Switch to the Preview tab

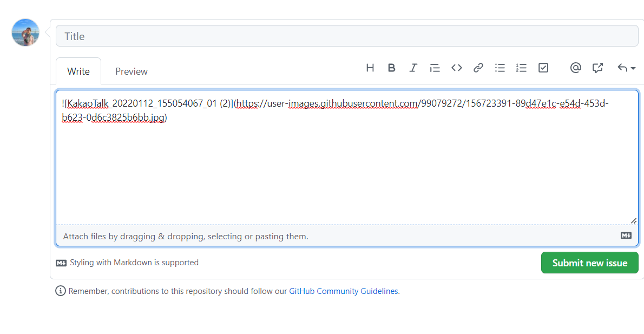point(132,71)
